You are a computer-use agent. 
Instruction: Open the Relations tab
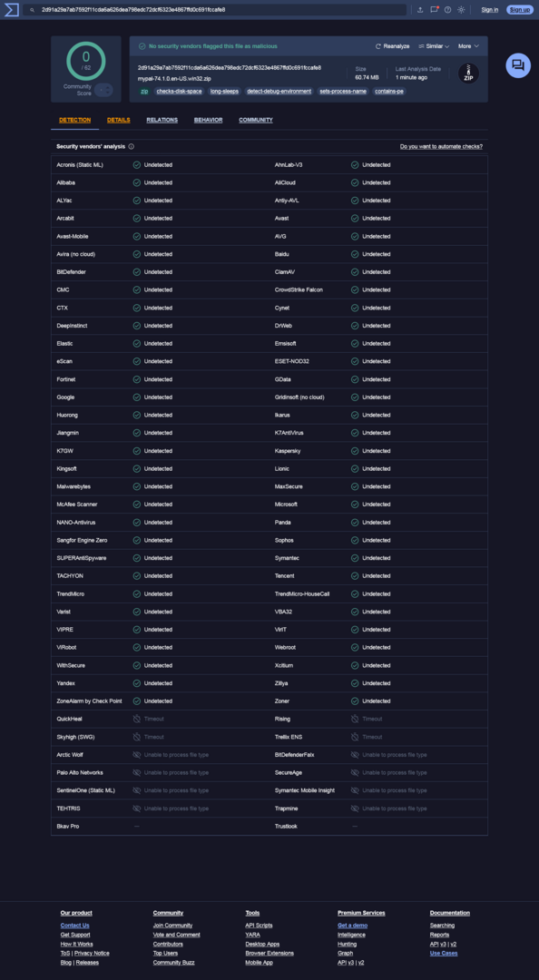click(x=162, y=120)
